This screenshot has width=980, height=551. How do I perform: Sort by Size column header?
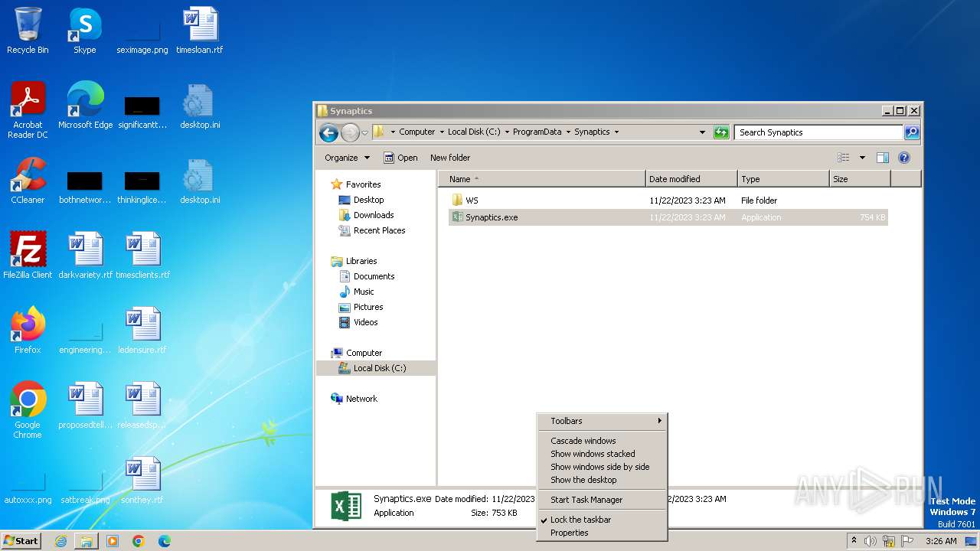(x=860, y=179)
